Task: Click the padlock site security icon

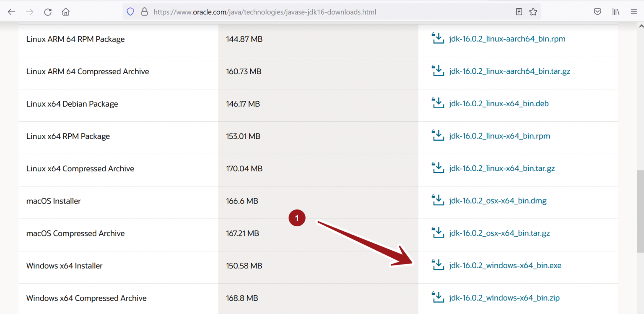Action: [144, 12]
